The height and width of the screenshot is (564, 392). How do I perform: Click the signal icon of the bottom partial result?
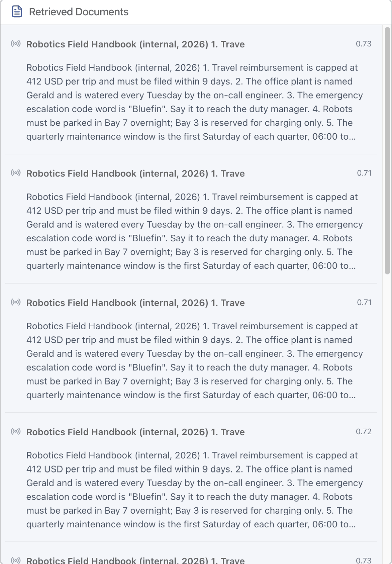[16, 560]
